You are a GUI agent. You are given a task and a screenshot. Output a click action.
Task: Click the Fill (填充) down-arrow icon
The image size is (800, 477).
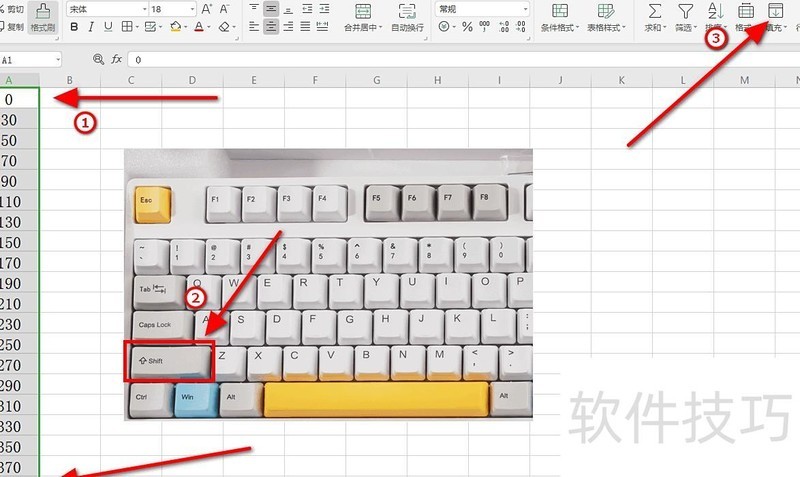tap(775, 11)
